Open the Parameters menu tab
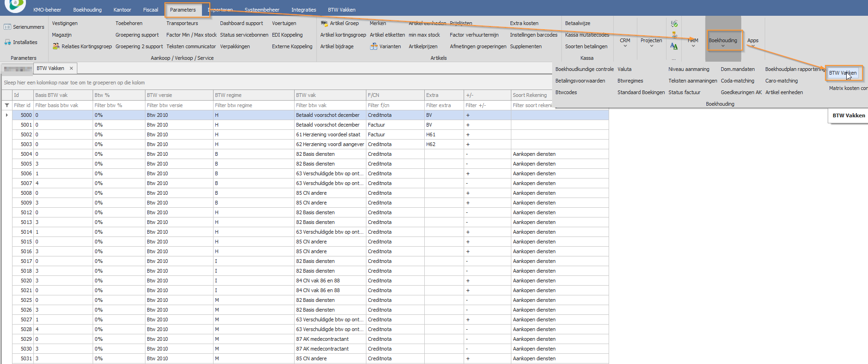Screen dimensions: 868x364 click(182, 10)
